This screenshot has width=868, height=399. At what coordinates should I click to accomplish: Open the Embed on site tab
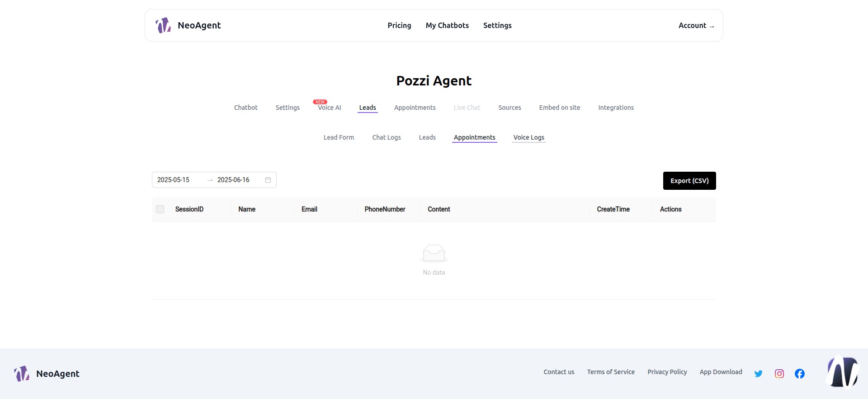click(559, 108)
